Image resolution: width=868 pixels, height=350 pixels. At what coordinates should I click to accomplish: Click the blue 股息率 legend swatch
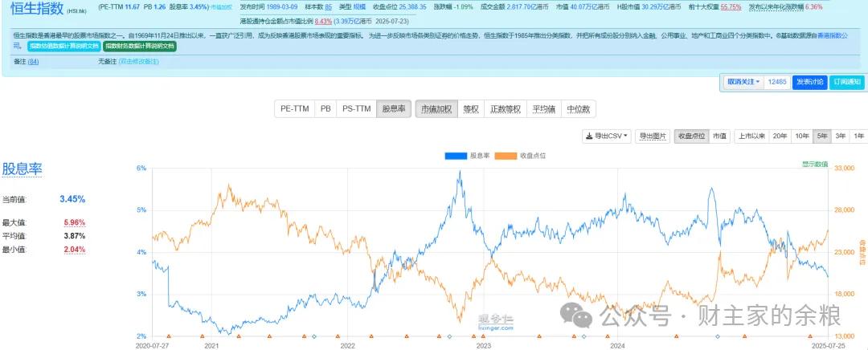pyautogui.click(x=456, y=156)
